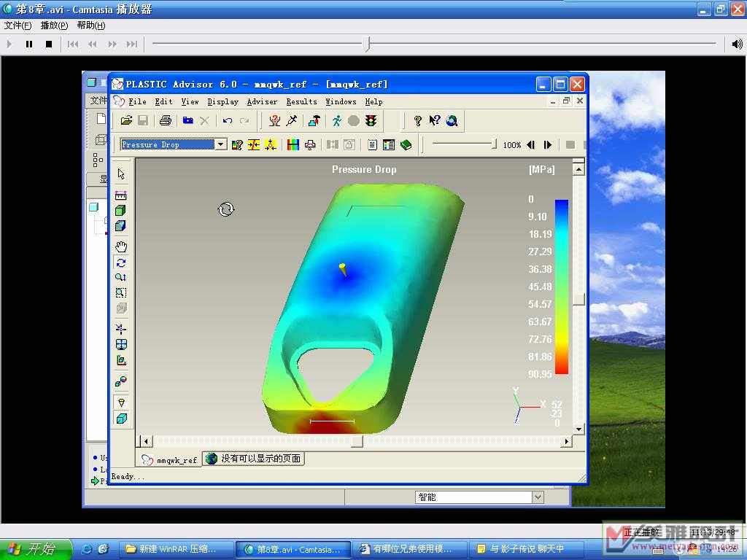
Task: Step the result animation forward
Action: [x=548, y=145]
